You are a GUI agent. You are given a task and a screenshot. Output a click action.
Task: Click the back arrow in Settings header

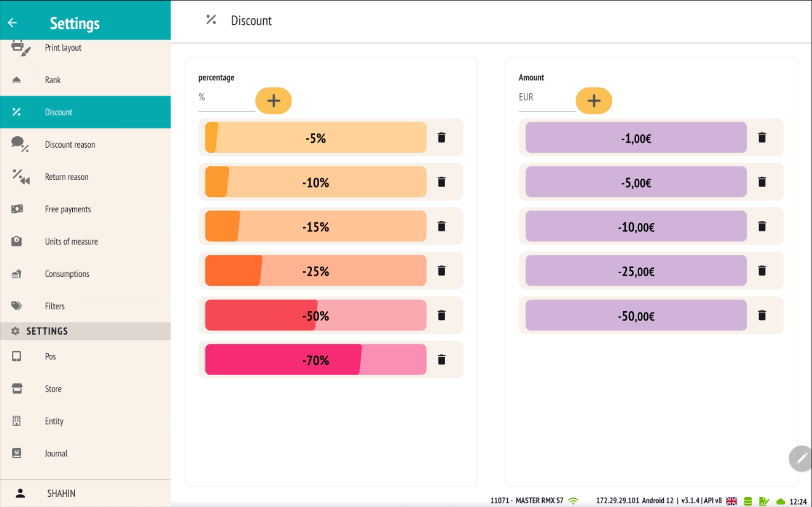pyautogui.click(x=13, y=23)
